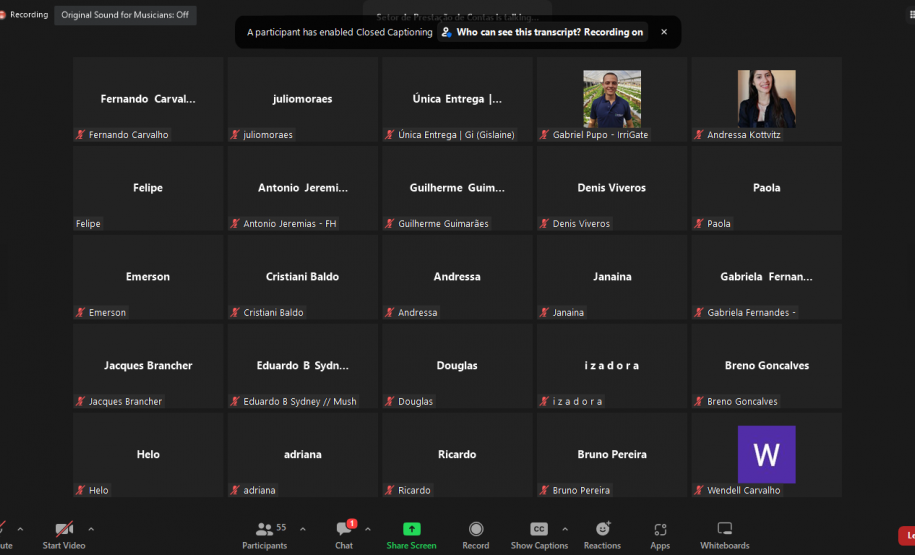Viewport: 915px width, 555px height.
Task: Enable Show Captions
Action: click(x=539, y=534)
